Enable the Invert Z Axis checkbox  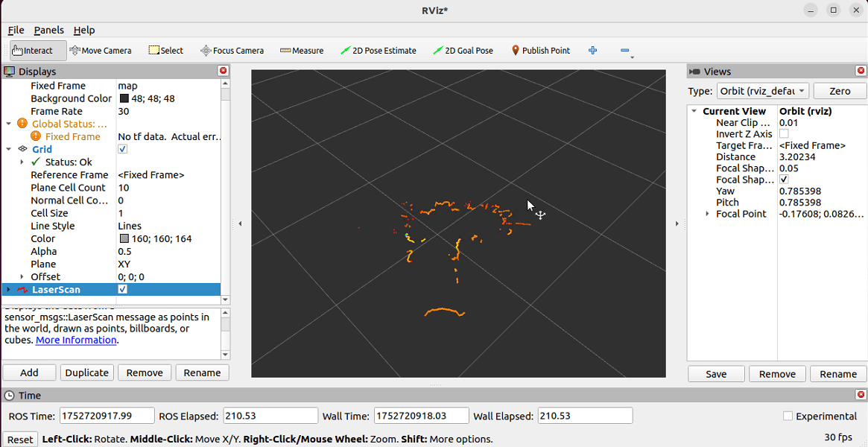784,134
